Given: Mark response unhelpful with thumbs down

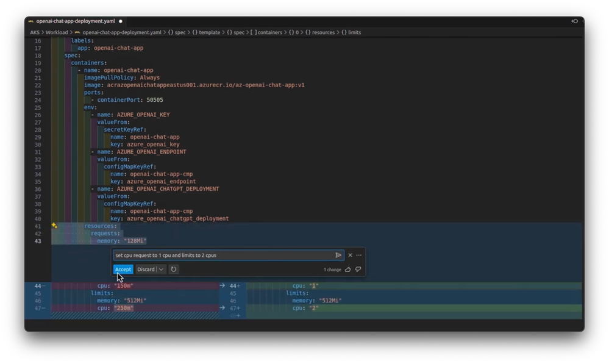Looking at the screenshot, I should 358,269.
